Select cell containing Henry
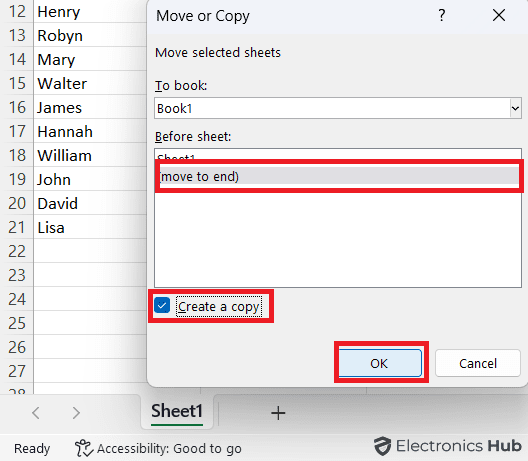Viewport: 528px width, 461px height. pos(90,11)
